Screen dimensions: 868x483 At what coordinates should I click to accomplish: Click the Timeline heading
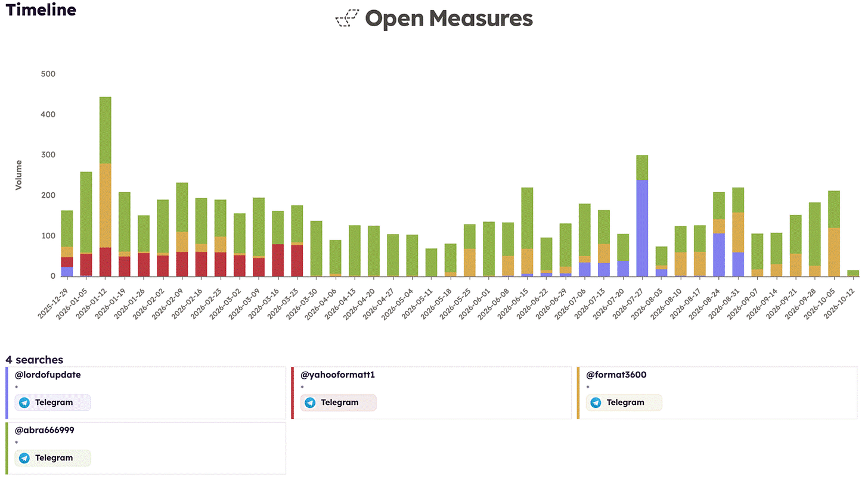click(x=41, y=10)
